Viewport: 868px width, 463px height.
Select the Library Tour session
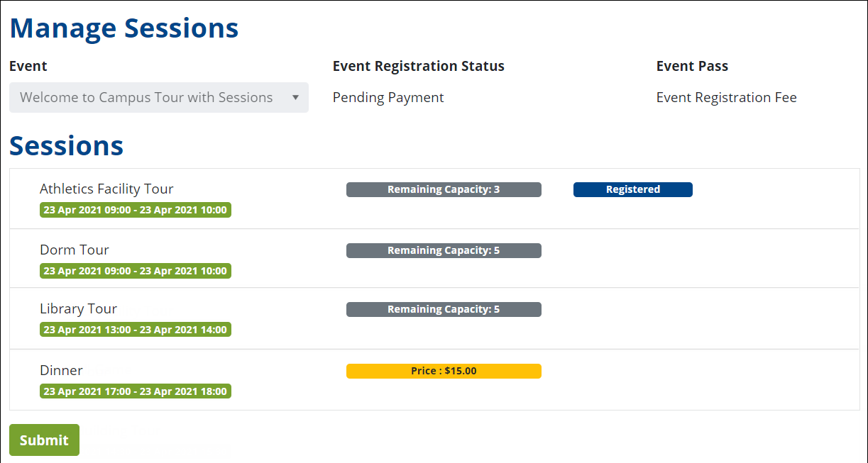click(78, 308)
